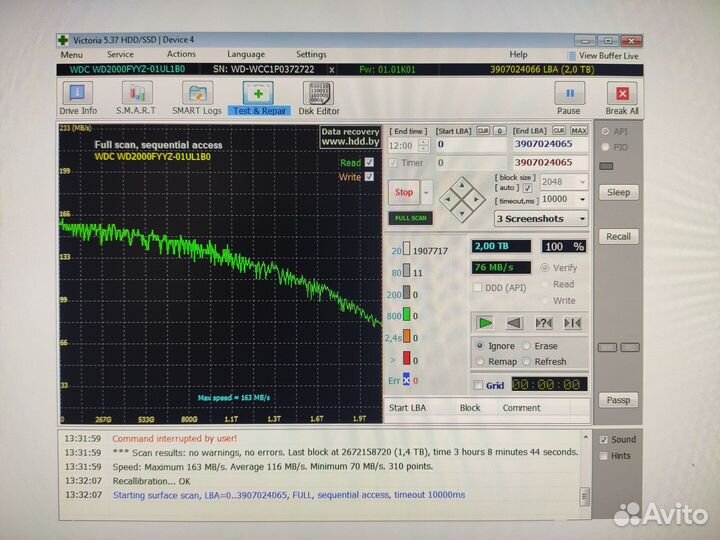Viewport: 720px width, 540px height.
Task: Toggle the Read graph checkbox
Action: [369, 162]
